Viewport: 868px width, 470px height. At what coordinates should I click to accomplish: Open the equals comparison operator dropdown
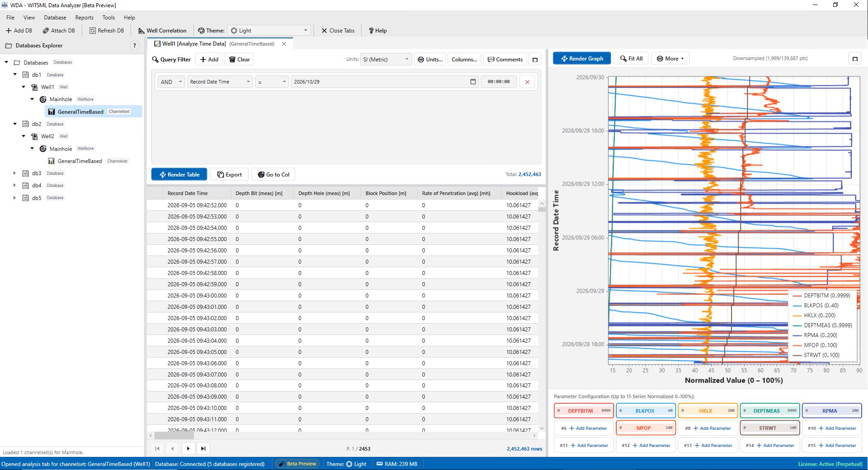pyautogui.click(x=272, y=82)
